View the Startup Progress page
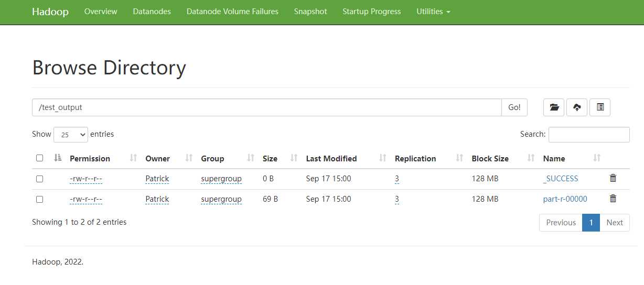The width and height of the screenshot is (644, 285). 372,11
